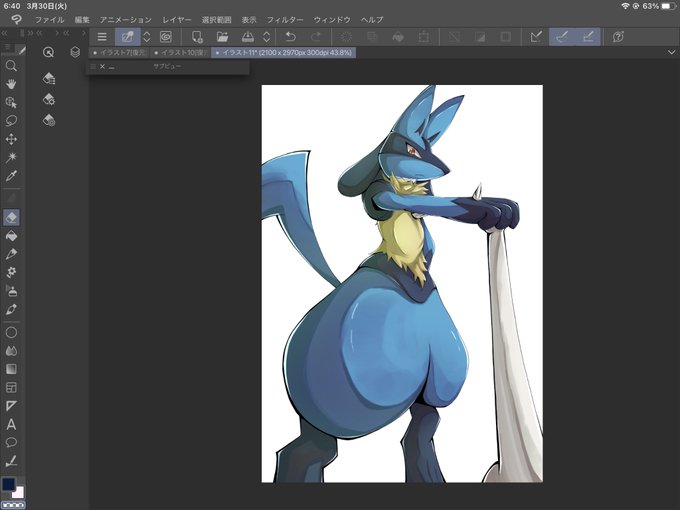Choose the first eraser sub tool
Screen dimensions: 680x510
point(49,78)
